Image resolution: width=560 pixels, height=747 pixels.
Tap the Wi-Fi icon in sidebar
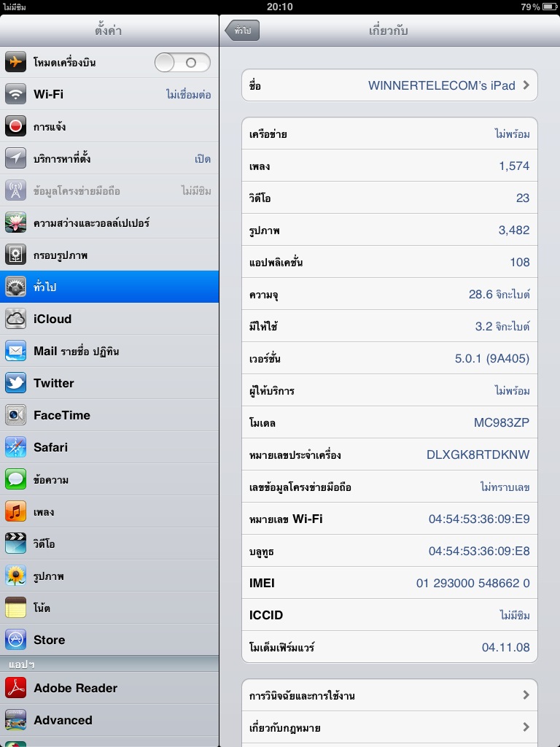16,95
